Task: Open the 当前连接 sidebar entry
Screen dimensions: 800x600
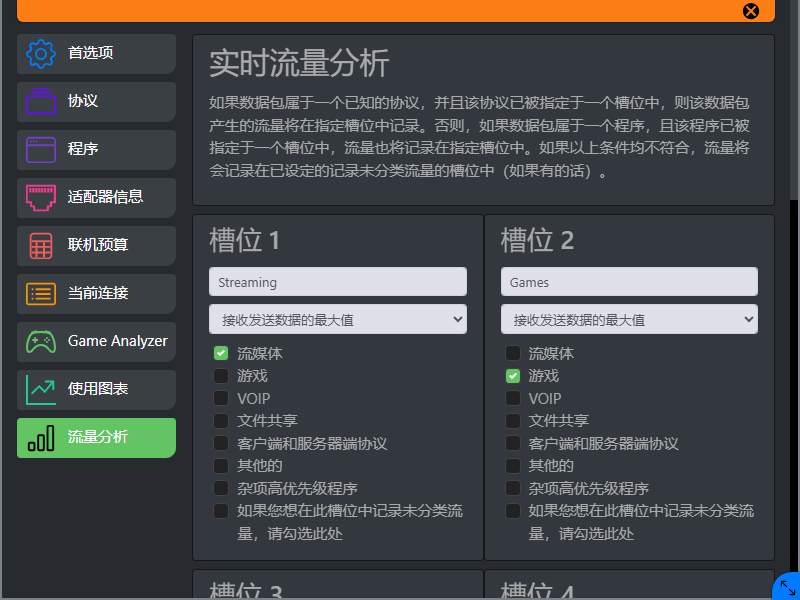Action: (41, 293)
